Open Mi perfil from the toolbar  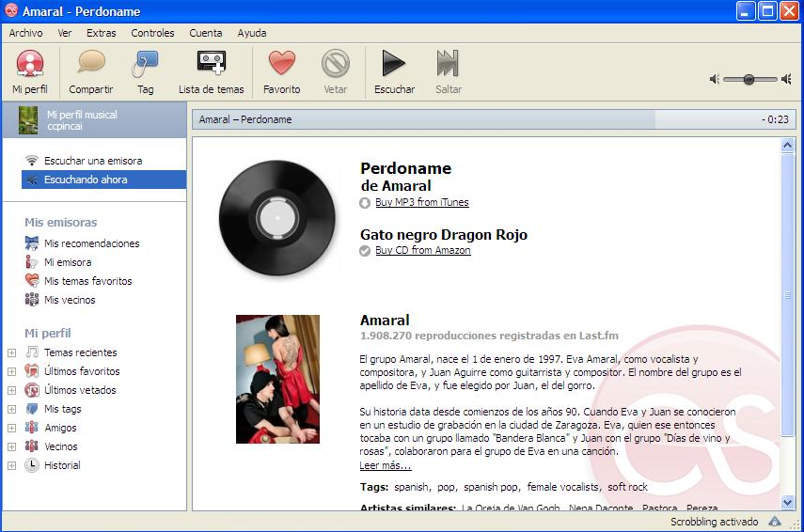click(30, 71)
